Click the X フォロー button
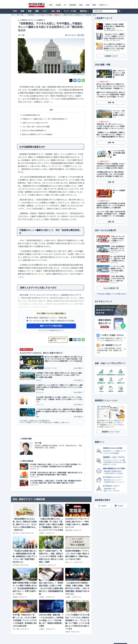138x644 pixels. point(102,506)
